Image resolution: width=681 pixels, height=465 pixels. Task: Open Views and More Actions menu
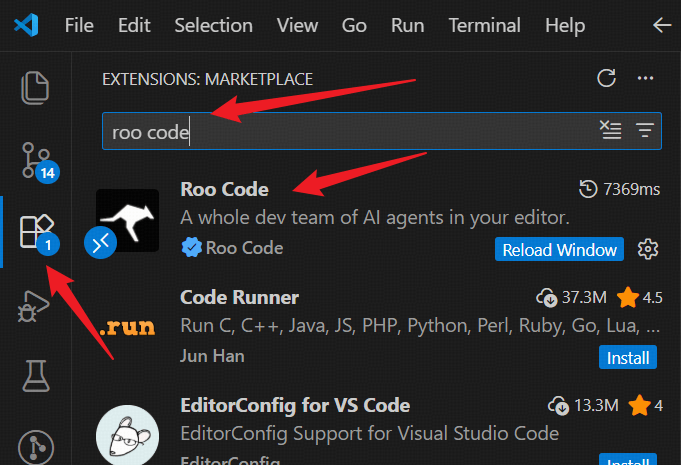pos(645,79)
